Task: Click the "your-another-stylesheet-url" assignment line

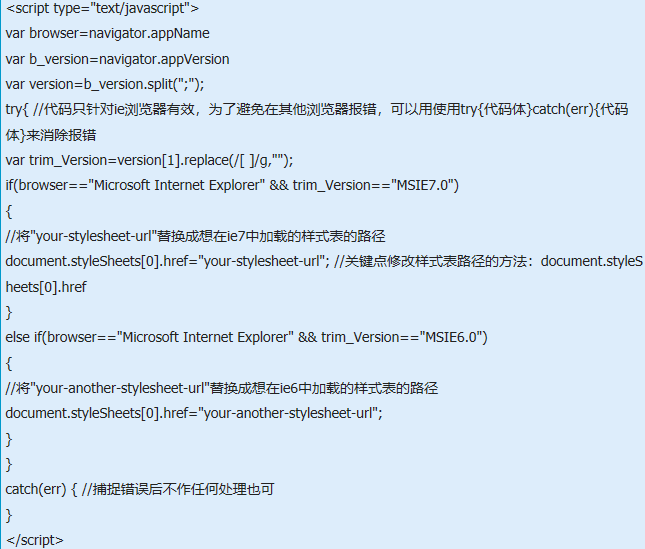Action: tap(194, 413)
